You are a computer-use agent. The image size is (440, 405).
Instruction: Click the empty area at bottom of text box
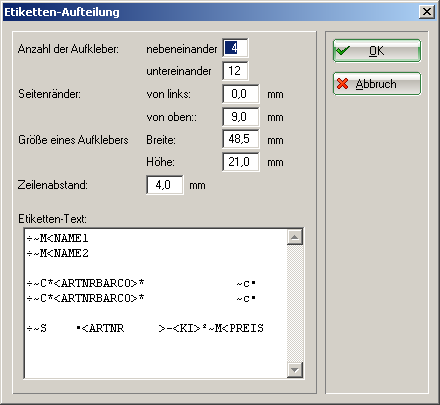pos(156,357)
